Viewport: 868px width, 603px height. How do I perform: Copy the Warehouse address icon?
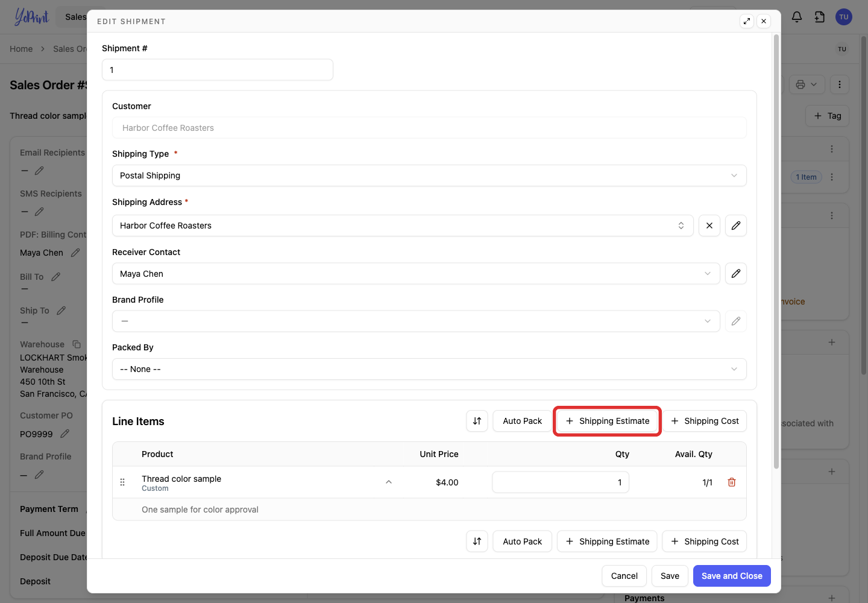(x=77, y=344)
